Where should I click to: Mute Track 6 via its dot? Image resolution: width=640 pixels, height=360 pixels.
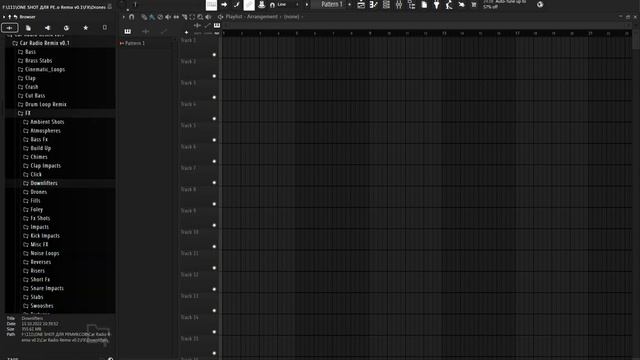[x=214, y=161]
